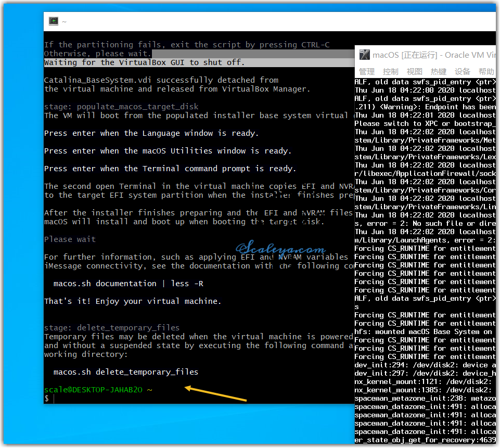Click the 'Please wait' text in terminal

[x=70, y=239]
